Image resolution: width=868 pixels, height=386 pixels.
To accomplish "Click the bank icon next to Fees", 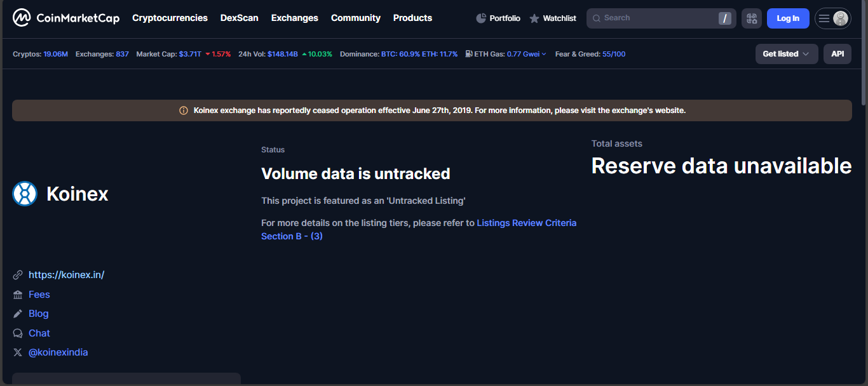I will (18, 294).
